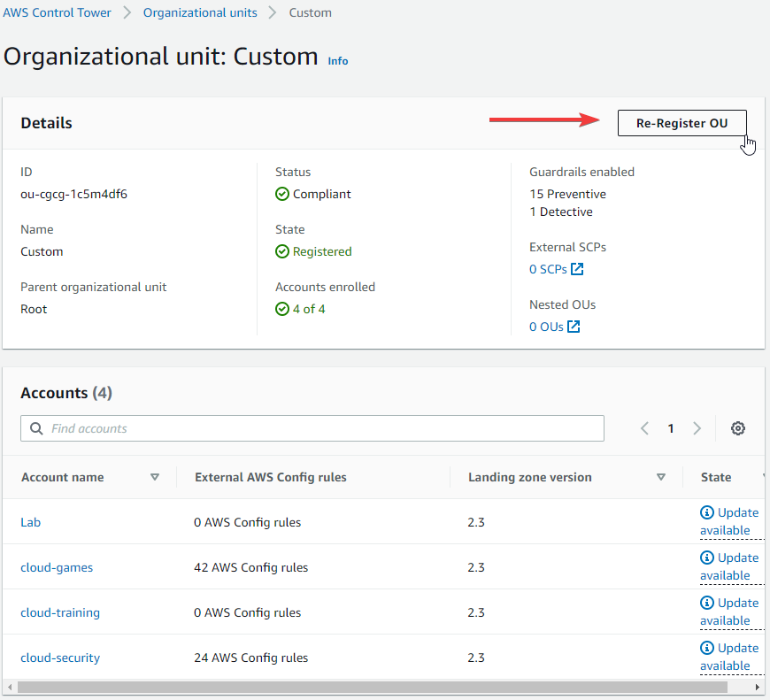Click the info icon in cloud-training row state

pos(706,603)
